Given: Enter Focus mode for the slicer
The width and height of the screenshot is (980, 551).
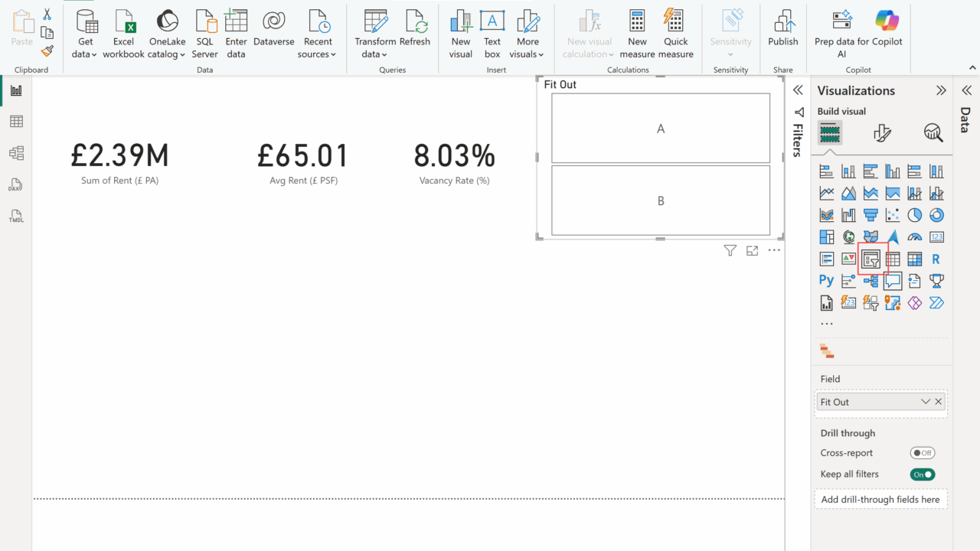Looking at the screenshot, I should click(x=752, y=250).
